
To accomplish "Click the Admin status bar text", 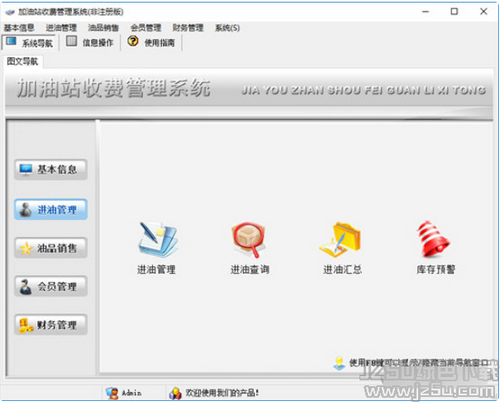I will point(132,393).
